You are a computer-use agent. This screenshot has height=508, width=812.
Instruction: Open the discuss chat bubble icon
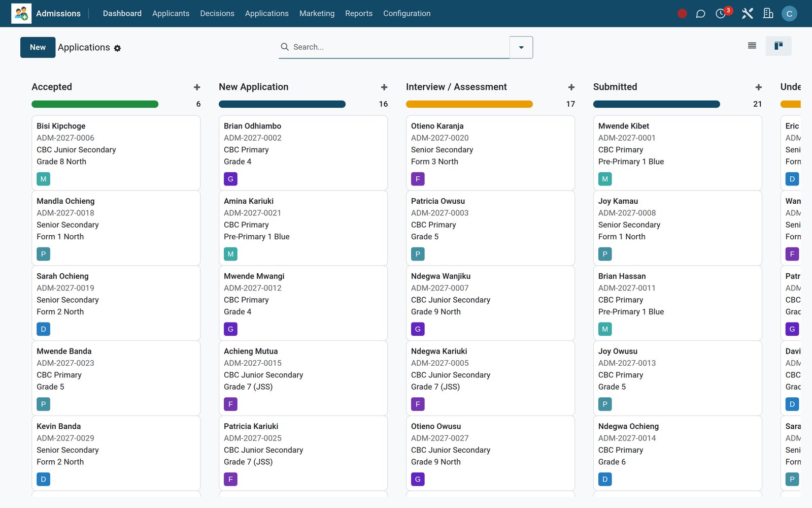[700, 14]
